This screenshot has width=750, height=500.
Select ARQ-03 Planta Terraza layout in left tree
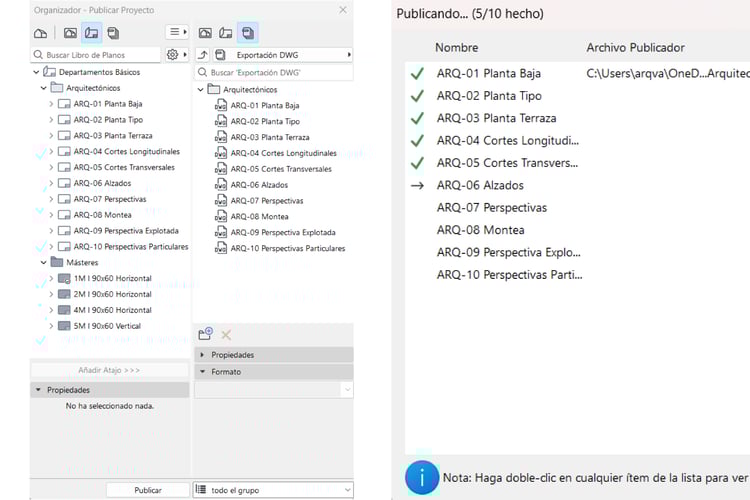pos(113,135)
